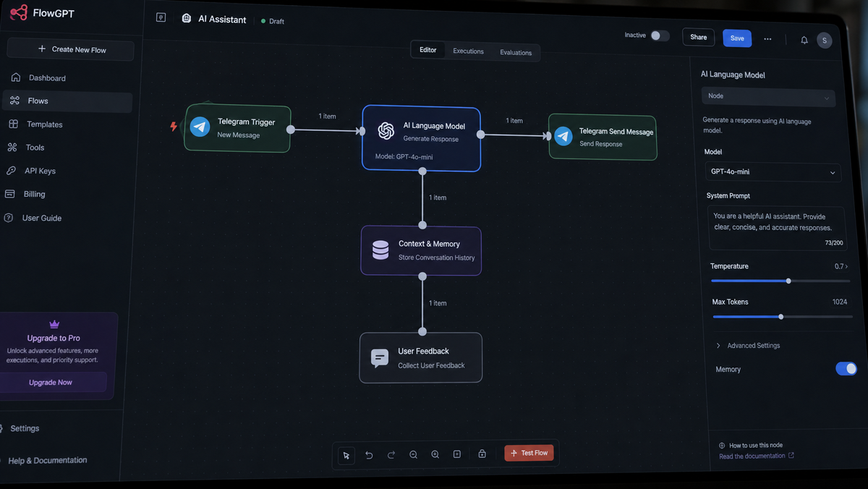Image resolution: width=868 pixels, height=489 pixels.
Task: Click the fit-to-view icon in toolbar
Action: click(457, 454)
